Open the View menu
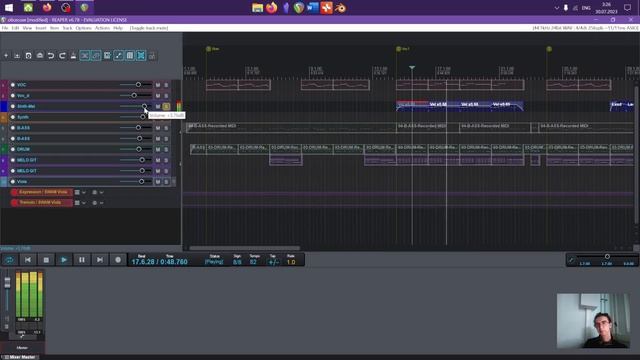The image size is (640, 360). point(27,28)
